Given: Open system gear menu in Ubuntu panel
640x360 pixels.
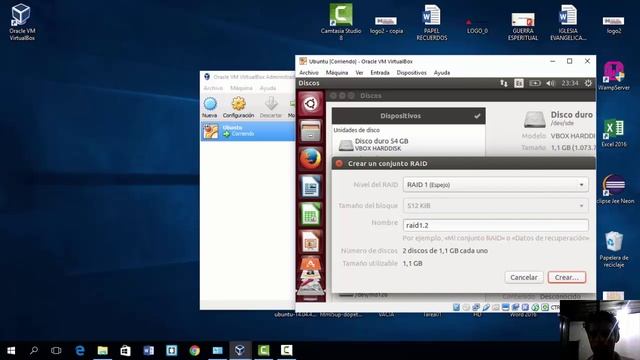Looking at the screenshot, I should [588, 83].
